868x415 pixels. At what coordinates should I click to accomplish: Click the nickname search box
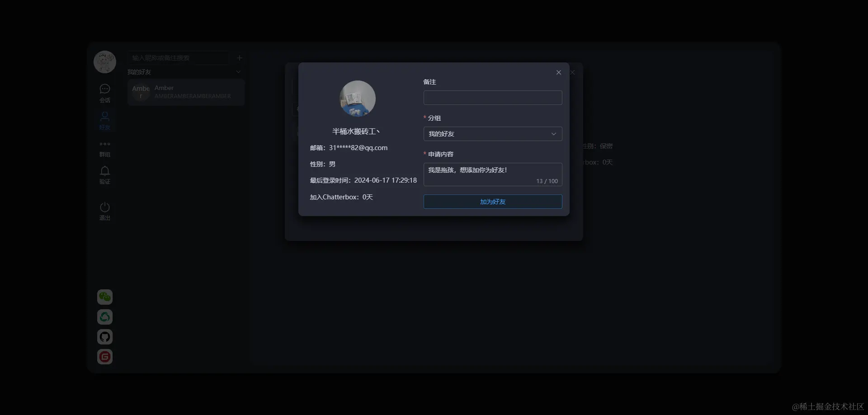pyautogui.click(x=179, y=58)
